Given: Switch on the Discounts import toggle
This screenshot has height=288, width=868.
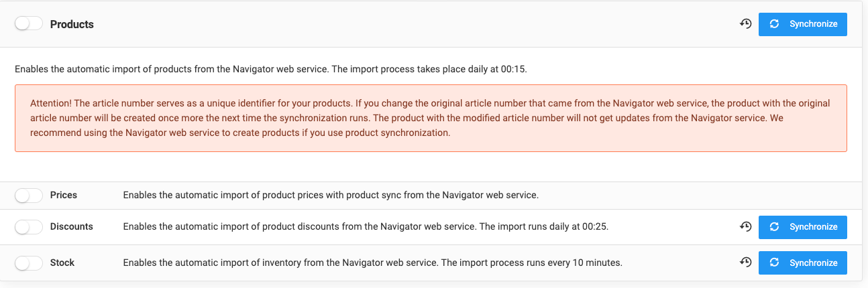Looking at the screenshot, I should click(28, 227).
